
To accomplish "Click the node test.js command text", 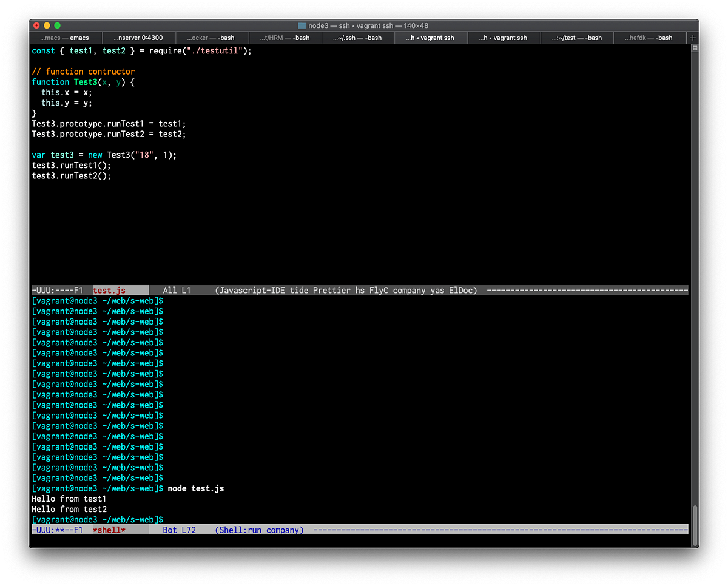I will [x=195, y=488].
